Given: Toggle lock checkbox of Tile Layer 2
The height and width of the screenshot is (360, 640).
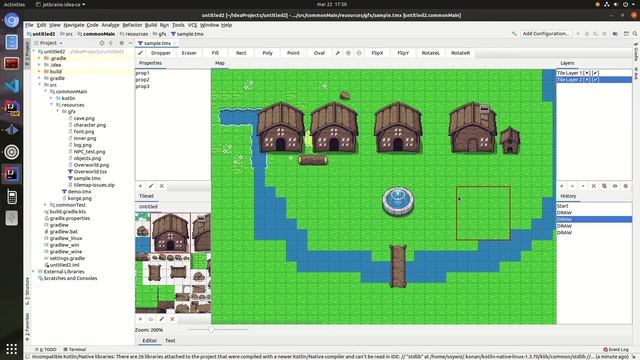Looking at the screenshot, I should [596, 80].
